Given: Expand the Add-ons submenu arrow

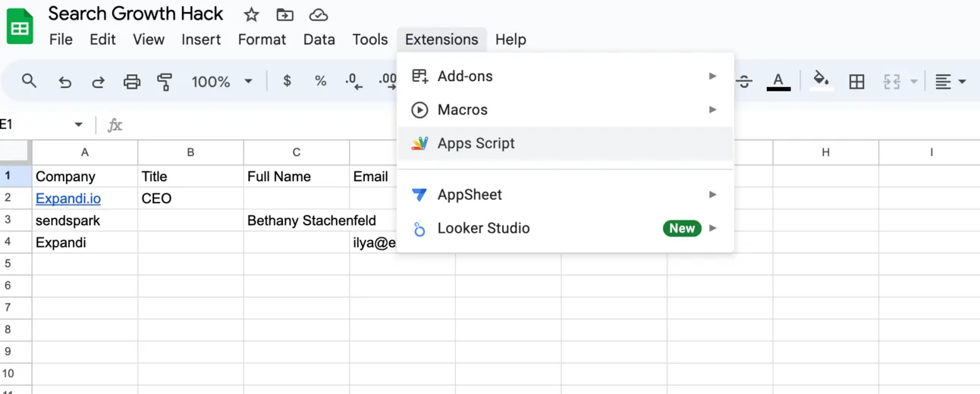Looking at the screenshot, I should point(713,76).
